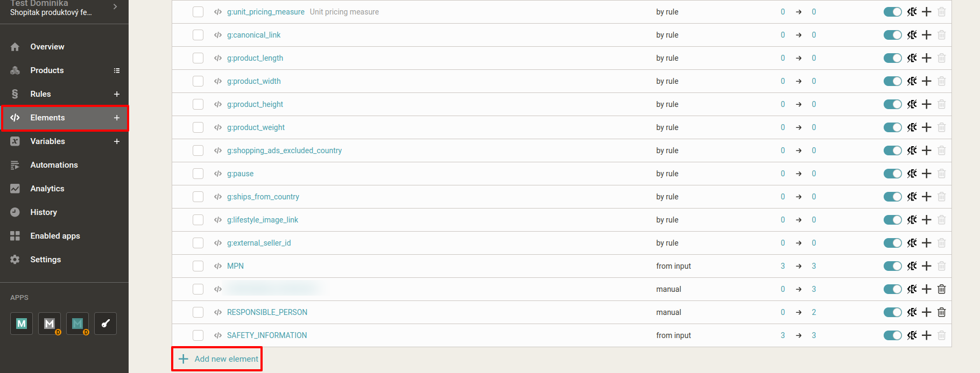This screenshot has height=373, width=980.
Task: Click the input count 3 in the MPN row
Action: (782, 266)
